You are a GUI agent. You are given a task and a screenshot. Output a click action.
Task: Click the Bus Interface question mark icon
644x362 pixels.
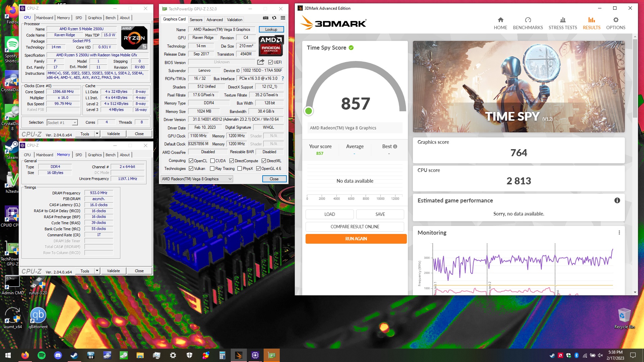pos(283,78)
